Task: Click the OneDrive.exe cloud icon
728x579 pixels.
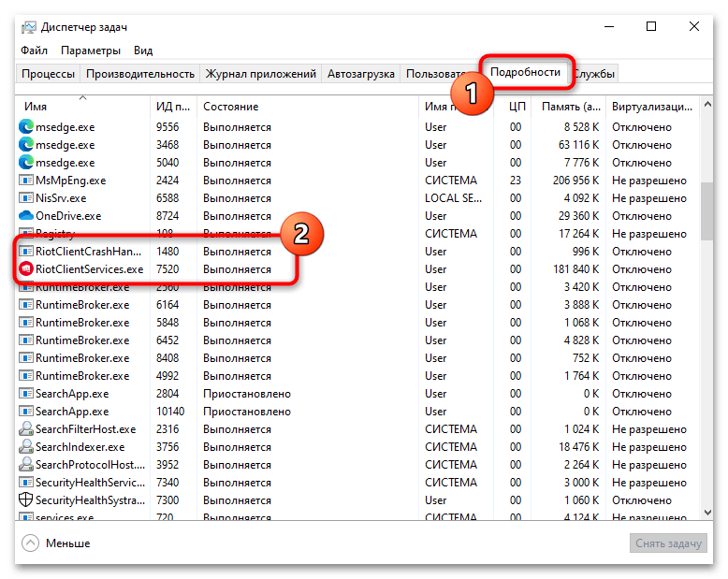Action: [x=26, y=216]
